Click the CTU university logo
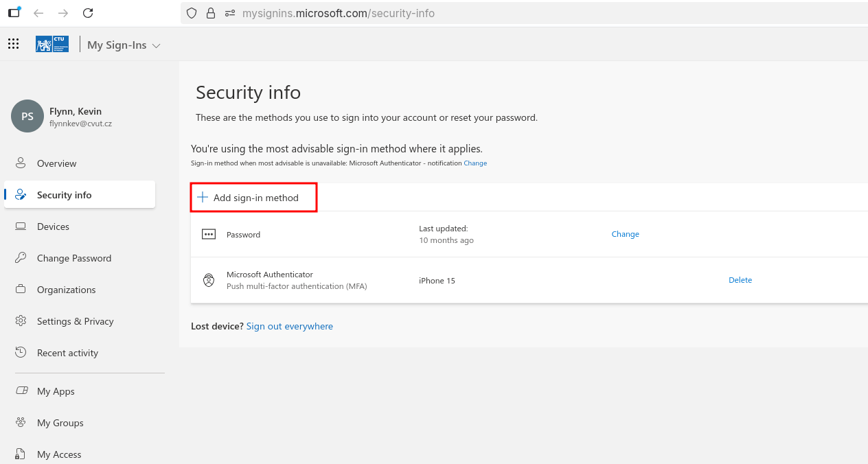 (52, 45)
